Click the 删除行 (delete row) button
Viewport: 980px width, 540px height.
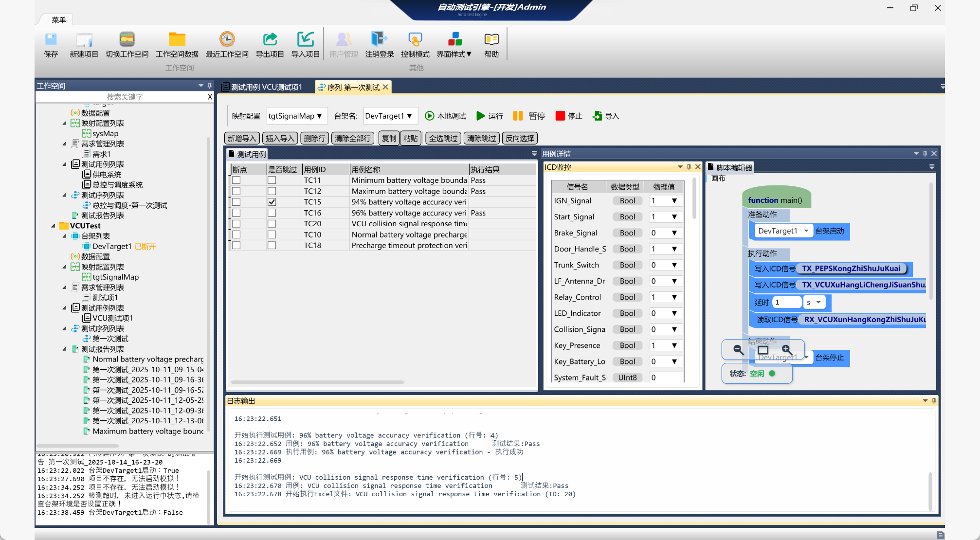point(314,138)
